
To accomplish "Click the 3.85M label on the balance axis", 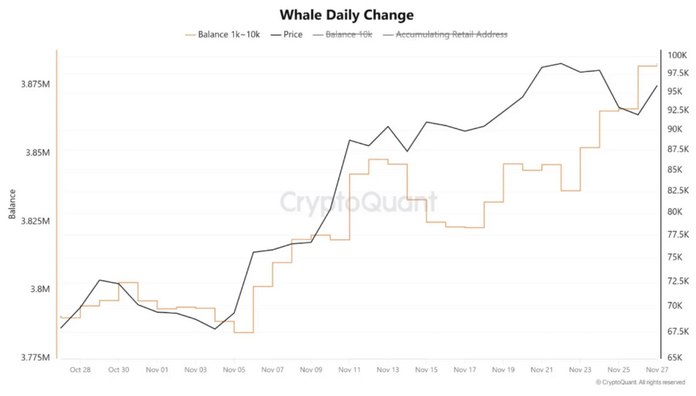I will point(38,153).
